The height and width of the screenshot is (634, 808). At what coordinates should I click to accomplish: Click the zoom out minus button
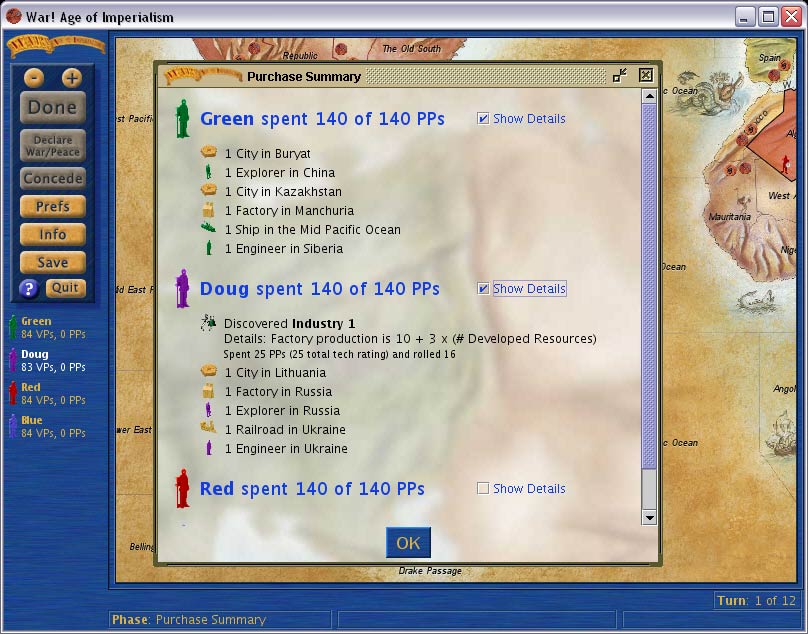point(34,78)
